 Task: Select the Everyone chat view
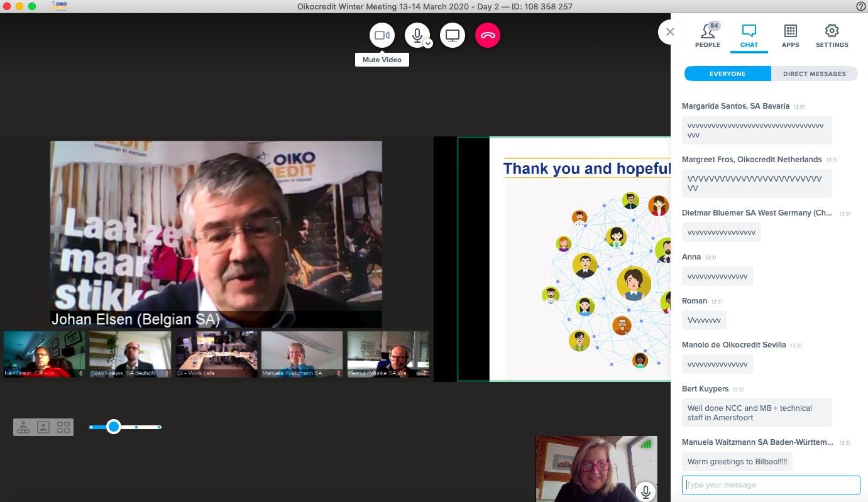[727, 74]
